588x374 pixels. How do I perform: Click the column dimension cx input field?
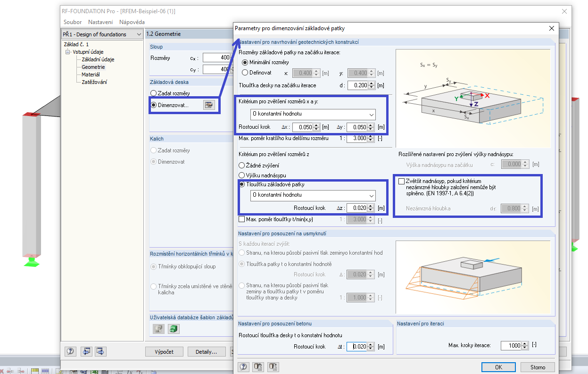(218, 58)
